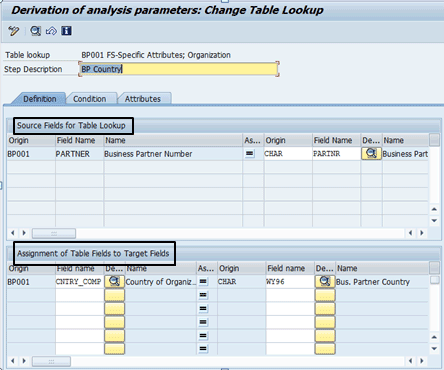This screenshot has width=444, height=370.
Task: Click the equals icon in CNTRY_COMP row
Action: point(203,282)
